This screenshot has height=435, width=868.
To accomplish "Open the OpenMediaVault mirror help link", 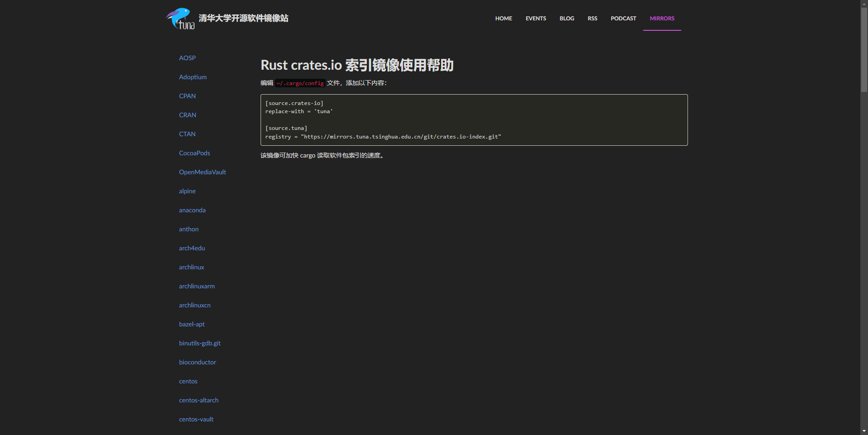I will [202, 172].
